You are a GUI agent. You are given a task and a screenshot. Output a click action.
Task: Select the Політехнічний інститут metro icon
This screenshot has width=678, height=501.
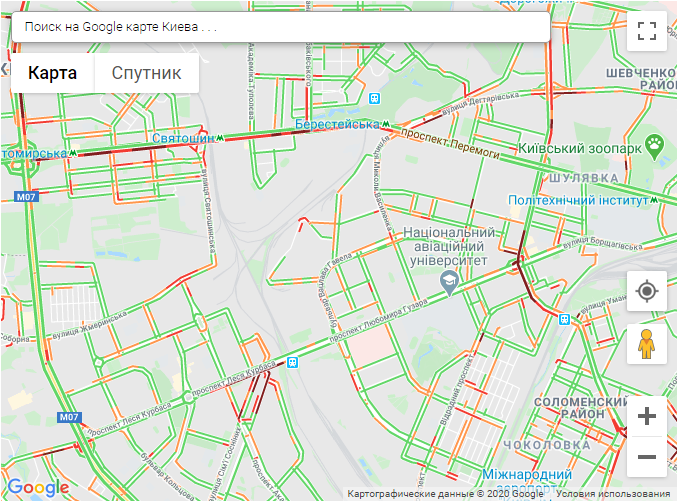tap(654, 200)
